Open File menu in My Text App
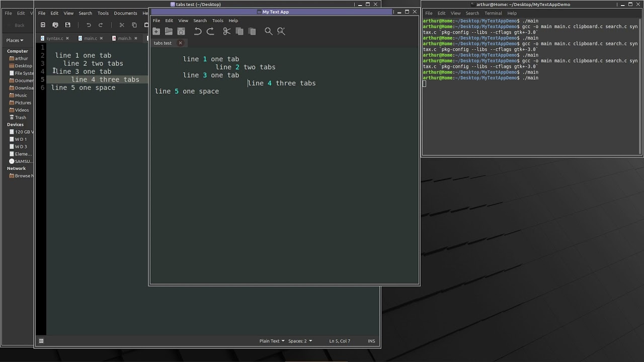 click(x=156, y=21)
